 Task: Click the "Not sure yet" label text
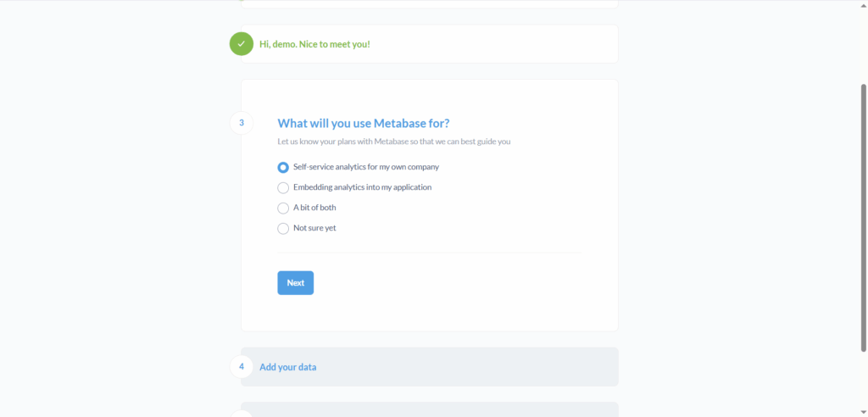click(x=315, y=228)
